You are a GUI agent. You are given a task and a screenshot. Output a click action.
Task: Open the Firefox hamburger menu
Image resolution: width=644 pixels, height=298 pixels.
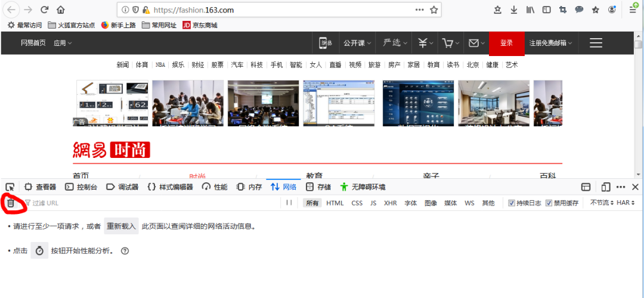click(633, 10)
